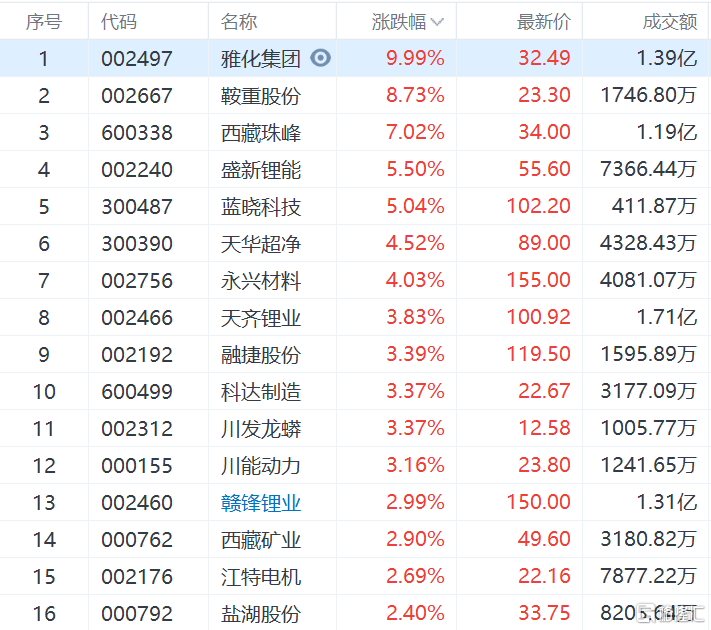Screen dimensions: 711x630
Task: Click stock code 300390
Action: (x=137, y=244)
